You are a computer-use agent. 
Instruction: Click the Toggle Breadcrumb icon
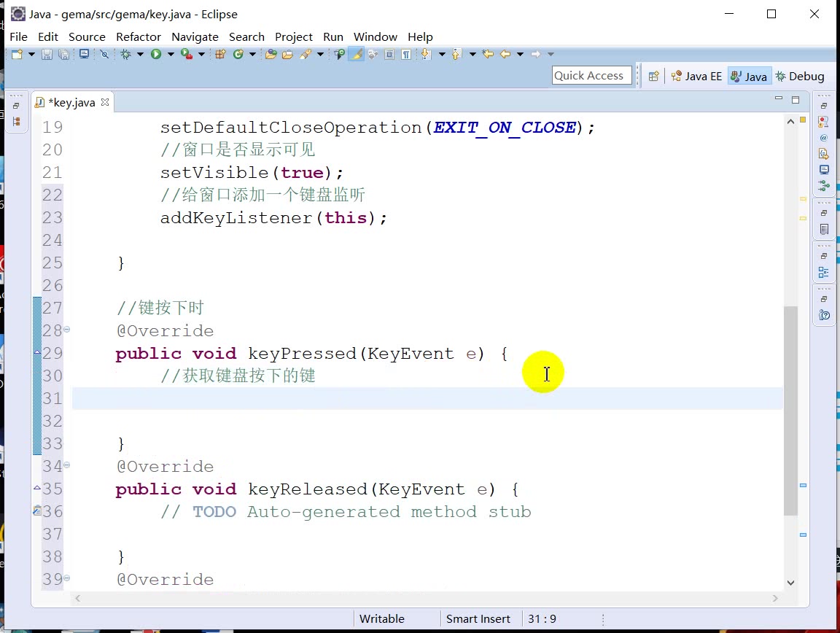339,54
